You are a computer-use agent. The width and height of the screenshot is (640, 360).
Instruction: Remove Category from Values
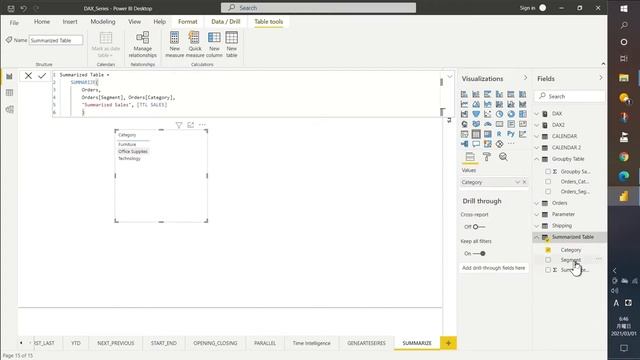(524, 182)
